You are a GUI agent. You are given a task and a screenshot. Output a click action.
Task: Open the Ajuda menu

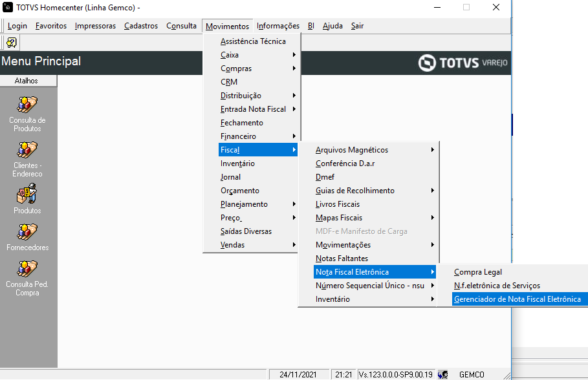click(x=332, y=26)
